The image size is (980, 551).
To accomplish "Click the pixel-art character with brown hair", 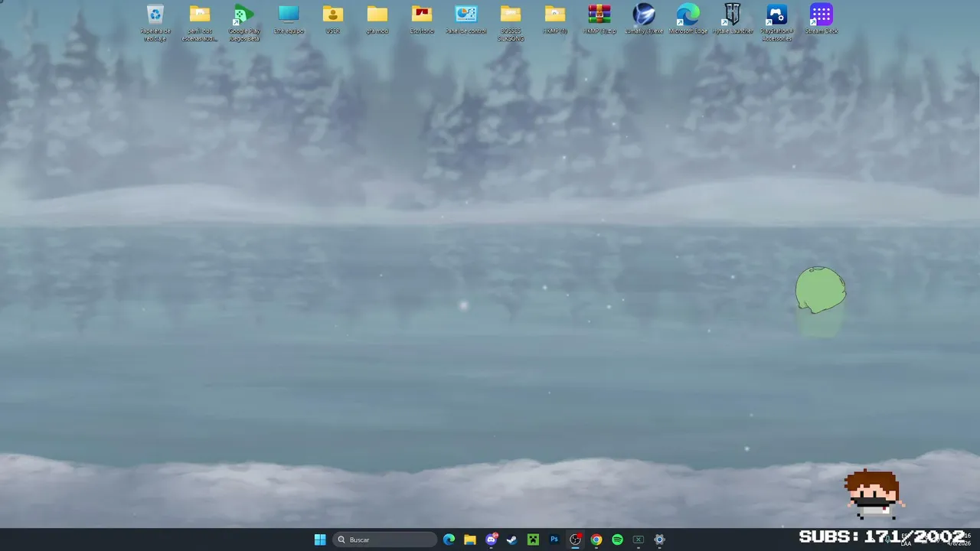I will click(x=874, y=494).
